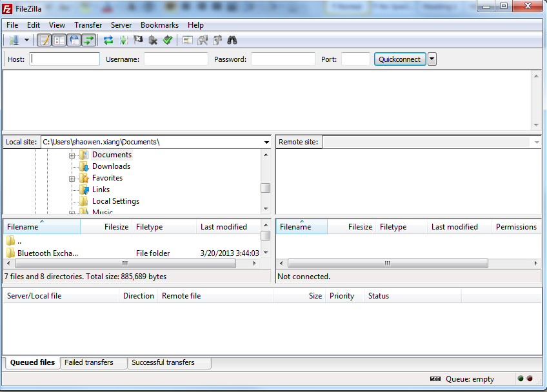
Task: Click local file list horizontal scrollbar
Action: point(126,263)
